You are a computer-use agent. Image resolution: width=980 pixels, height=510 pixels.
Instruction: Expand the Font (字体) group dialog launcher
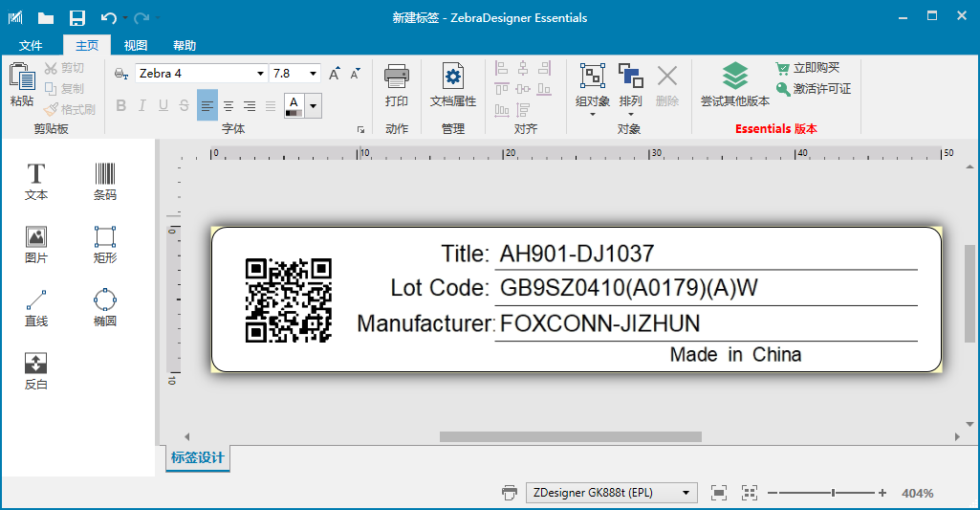(360, 129)
